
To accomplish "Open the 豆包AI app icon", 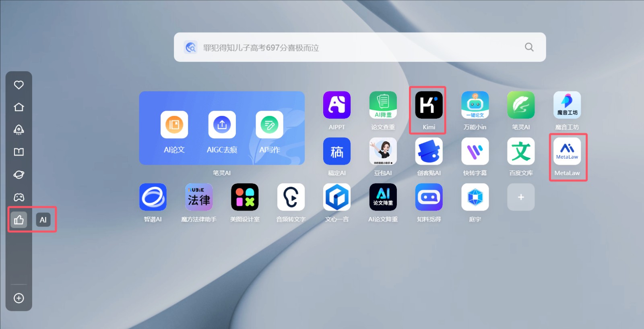I will coord(383,151).
